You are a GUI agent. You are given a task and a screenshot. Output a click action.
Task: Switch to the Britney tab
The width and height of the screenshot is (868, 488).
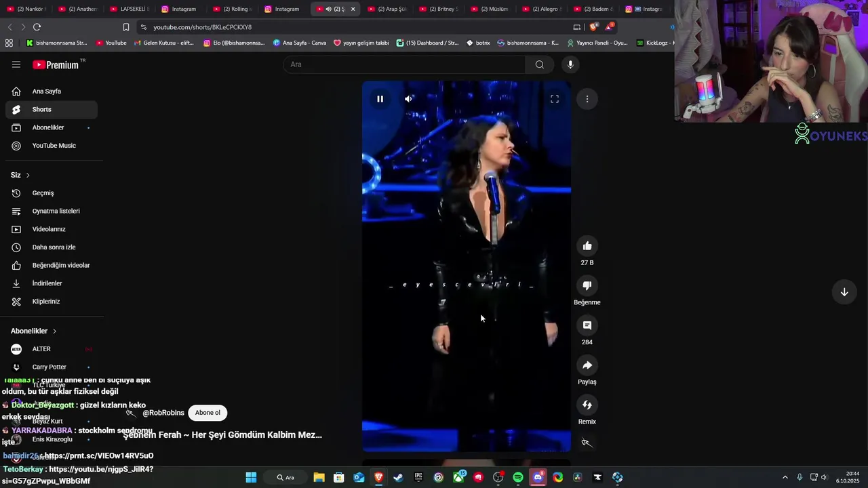pos(439,9)
